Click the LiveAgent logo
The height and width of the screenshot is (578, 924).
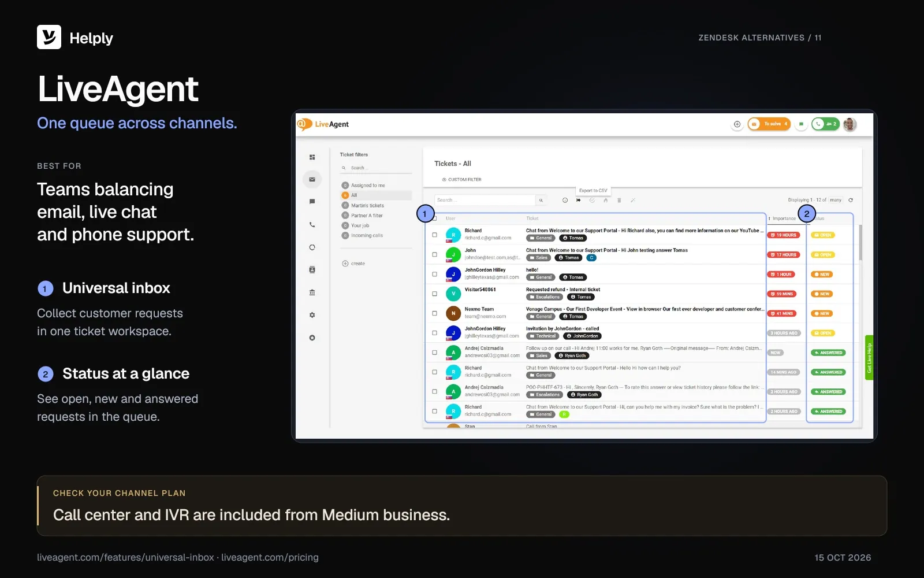323,124
